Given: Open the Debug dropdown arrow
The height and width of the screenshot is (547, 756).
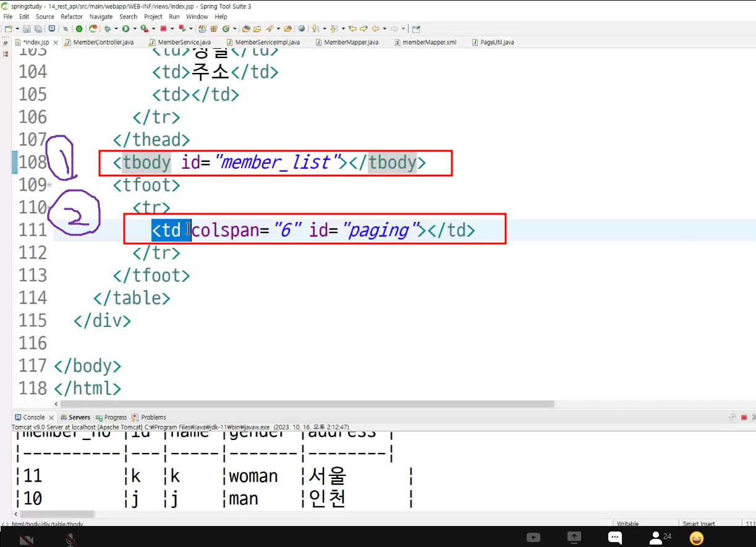Looking at the screenshot, I should click(x=116, y=28).
